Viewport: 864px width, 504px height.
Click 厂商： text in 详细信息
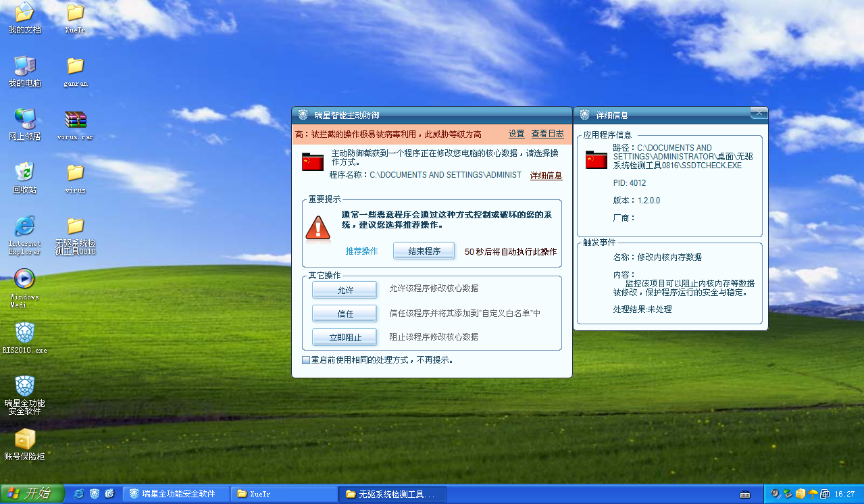point(624,218)
